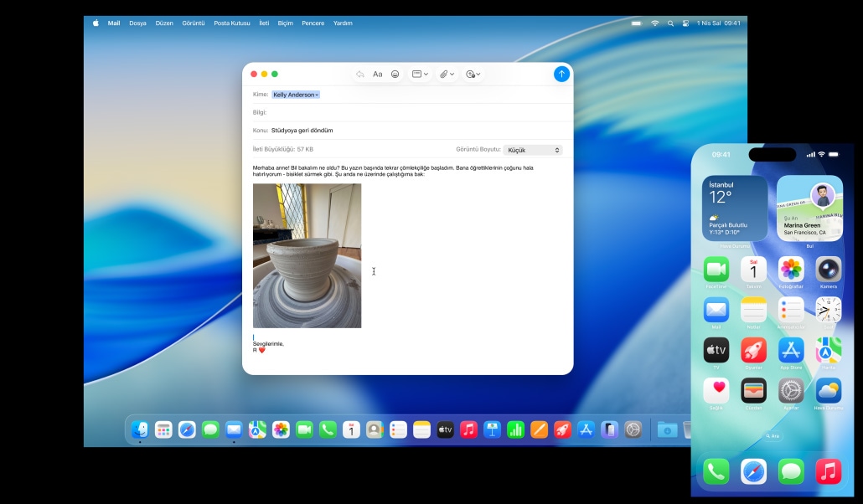Open Photos app from the Dock
Image resolution: width=863 pixels, height=504 pixels.
(x=281, y=429)
